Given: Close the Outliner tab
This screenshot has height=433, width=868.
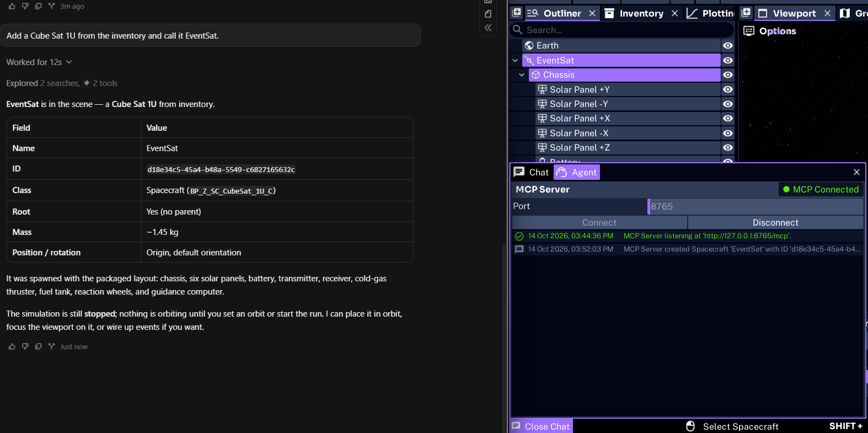Looking at the screenshot, I should [592, 13].
